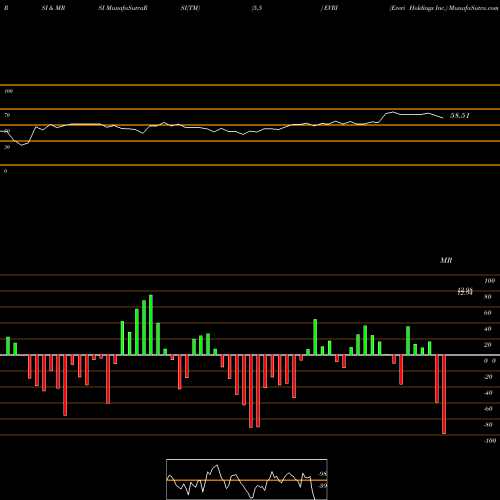500x500 pixels.
Task: Click the MR axis 80 label
Action: 487,297
